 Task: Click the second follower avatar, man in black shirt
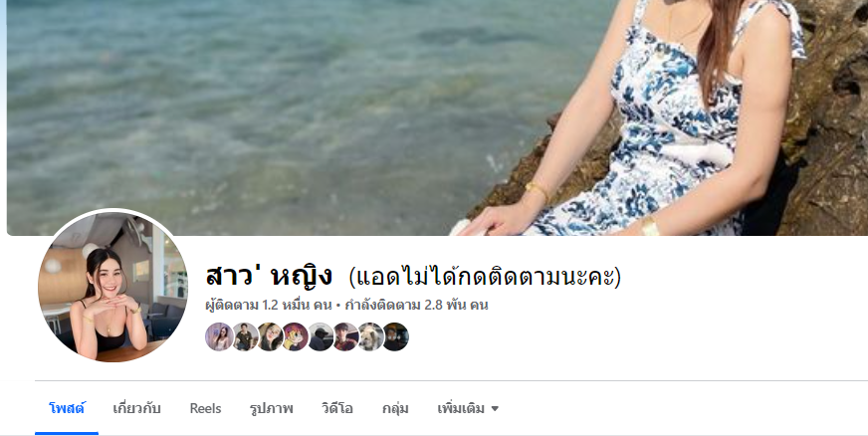tap(245, 337)
